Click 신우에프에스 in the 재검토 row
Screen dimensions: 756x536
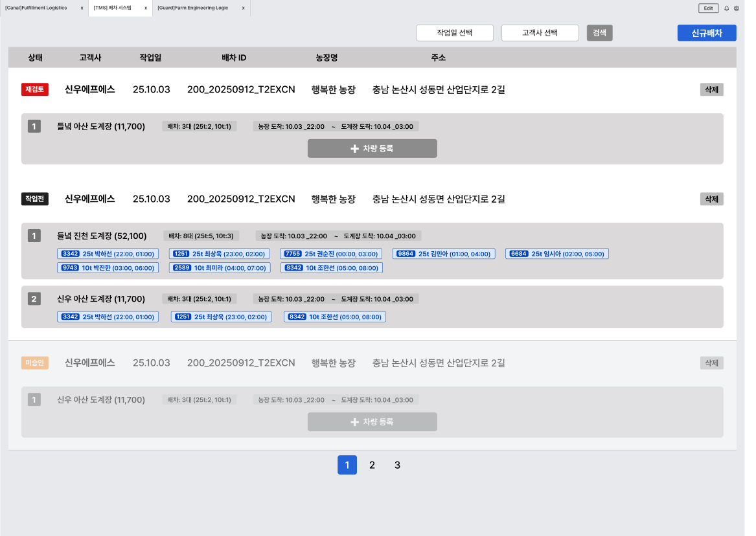coord(89,89)
